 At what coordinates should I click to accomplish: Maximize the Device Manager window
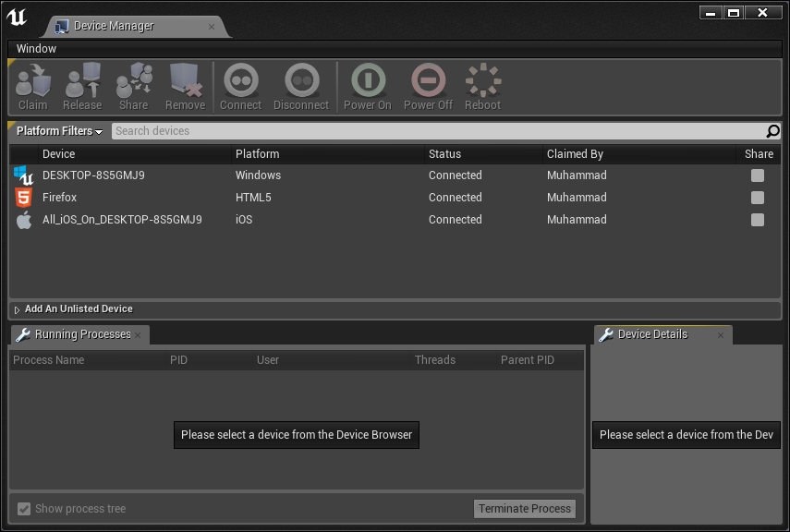734,13
